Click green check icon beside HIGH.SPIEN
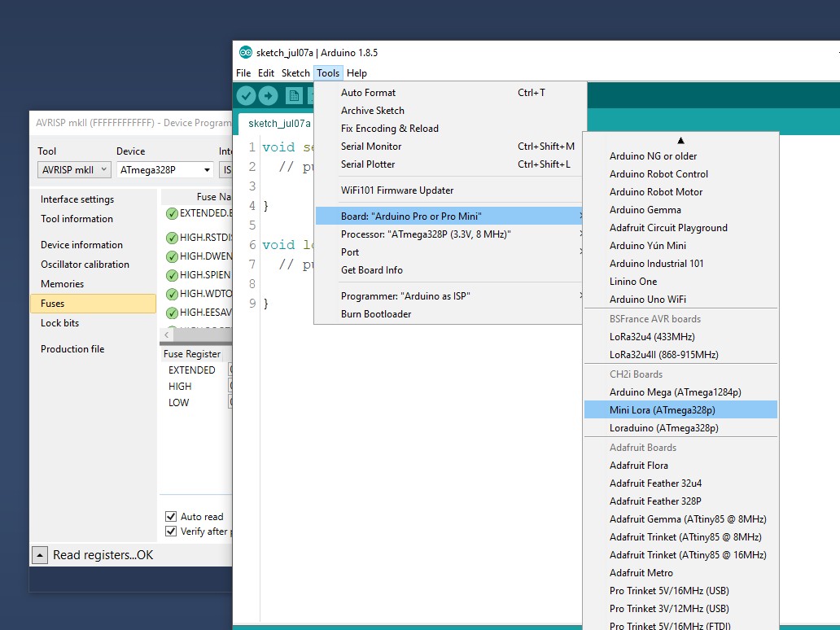 [x=172, y=275]
